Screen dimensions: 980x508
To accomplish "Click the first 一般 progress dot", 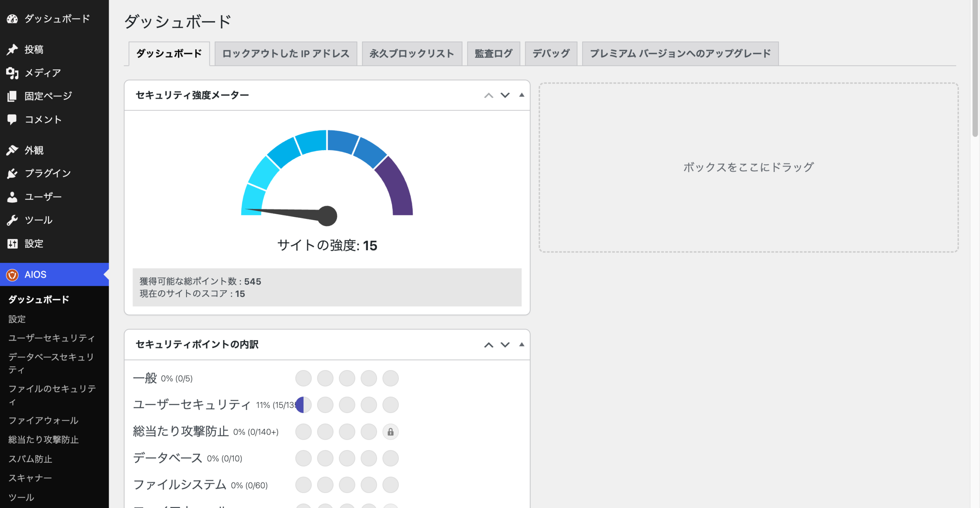I will [x=303, y=379].
